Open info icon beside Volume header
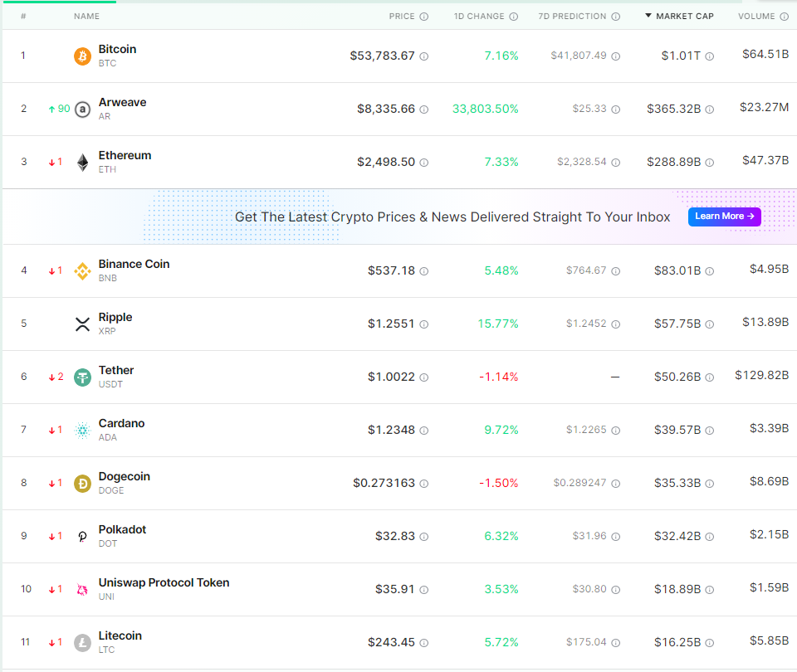797x672 pixels. (x=785, y=17)
